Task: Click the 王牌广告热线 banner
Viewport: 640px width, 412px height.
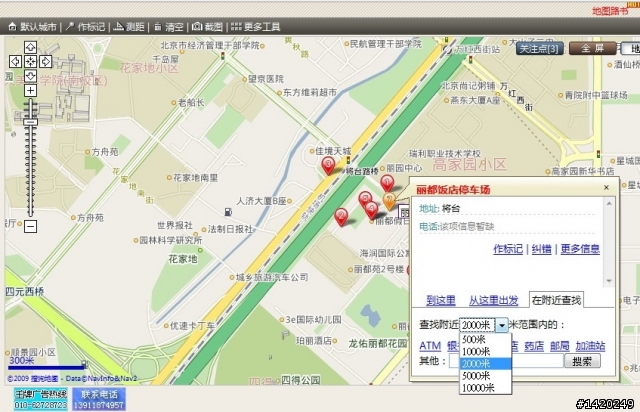Action: pos(40,399)
